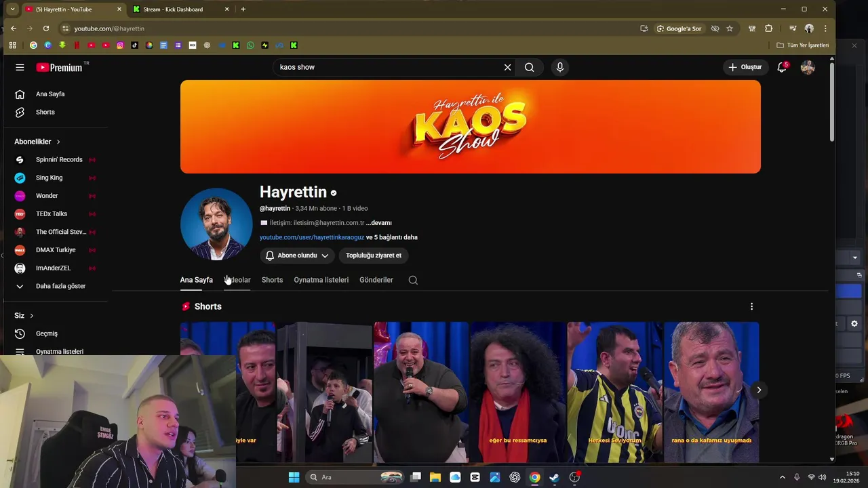Search within channel using magnifier icon
868x488 pixels.
[413, 280]
